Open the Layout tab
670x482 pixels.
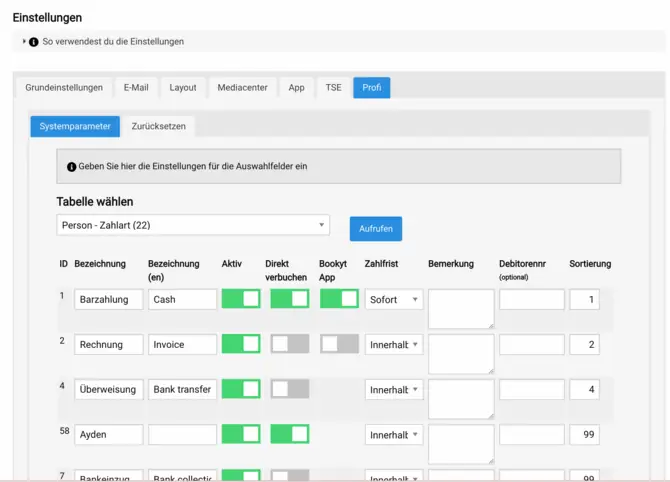[183, 88]
